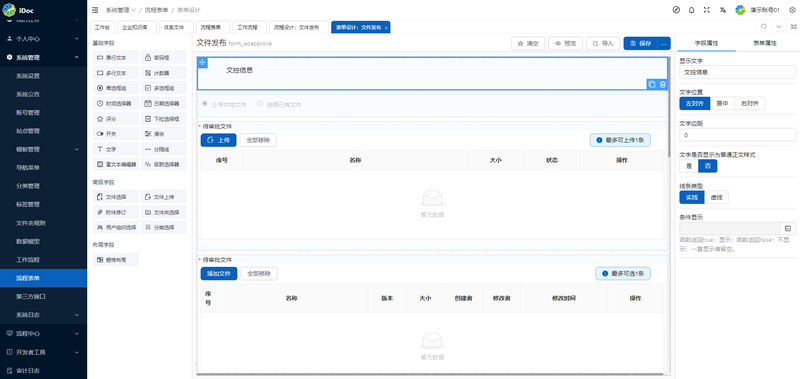Add the 附件修订 attachment component
800x379 pixels.
coord(115,212)
